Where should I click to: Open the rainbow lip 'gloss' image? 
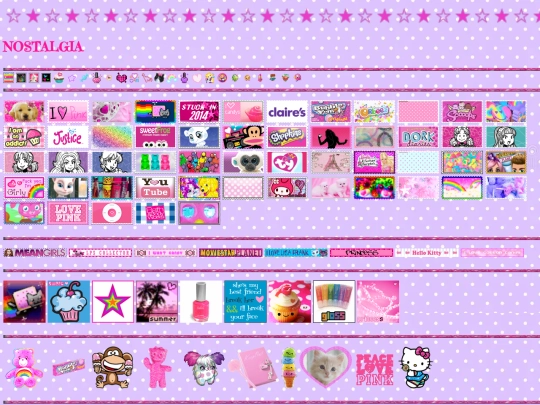[334, 302]
